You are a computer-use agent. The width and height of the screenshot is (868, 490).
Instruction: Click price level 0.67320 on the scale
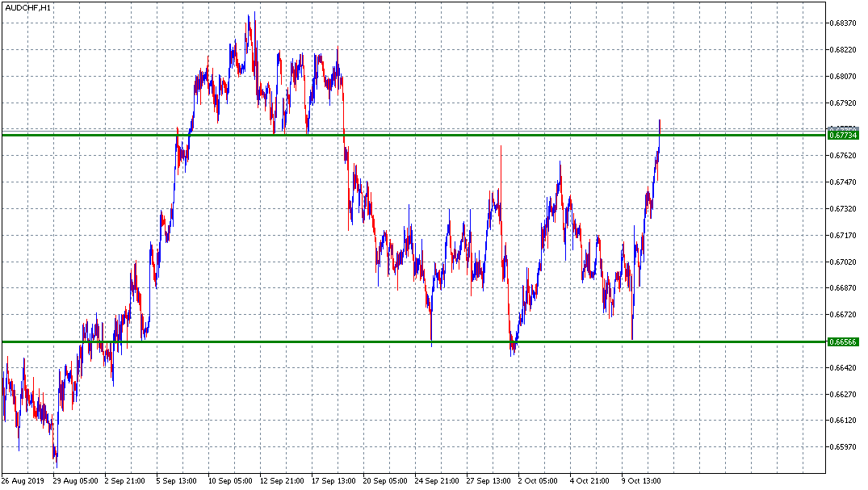click(x=843, y=209)
